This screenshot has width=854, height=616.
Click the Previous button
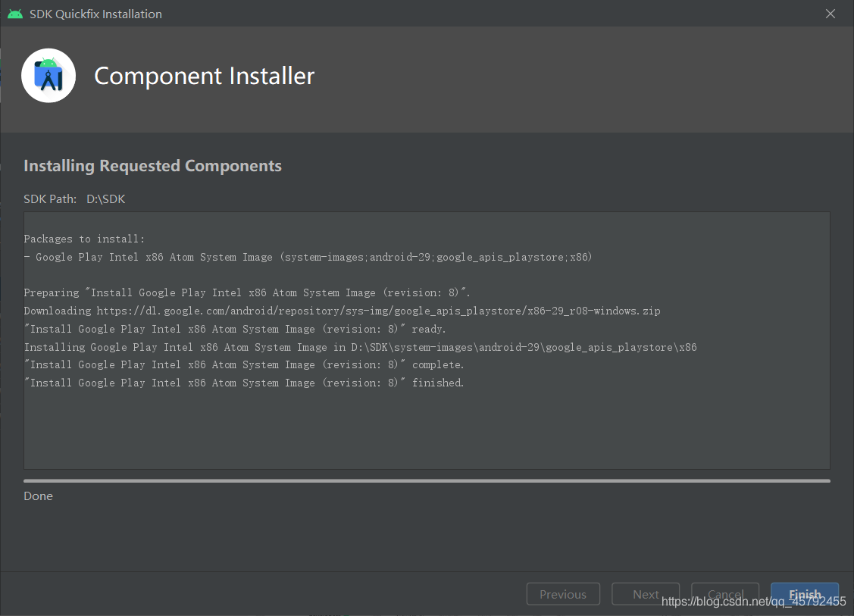(563, 594)
